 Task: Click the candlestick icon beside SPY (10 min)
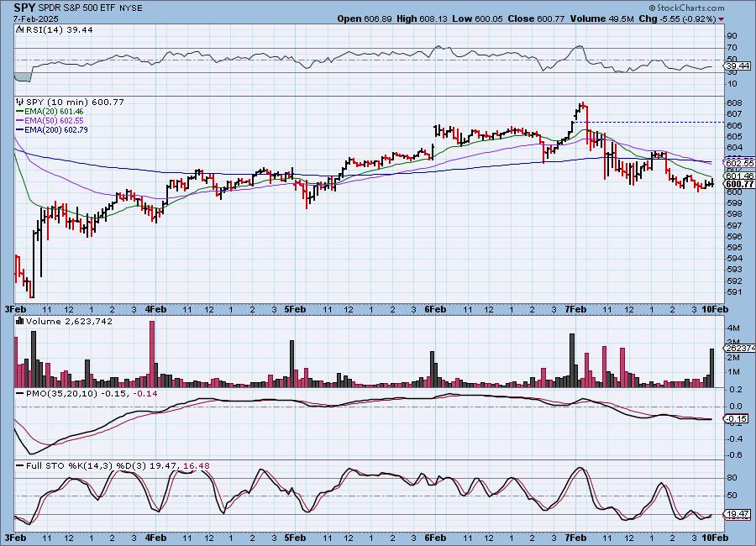click(20, 102)
